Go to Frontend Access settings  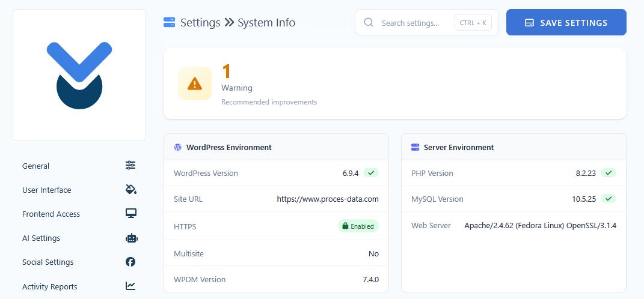pos(79,214)
